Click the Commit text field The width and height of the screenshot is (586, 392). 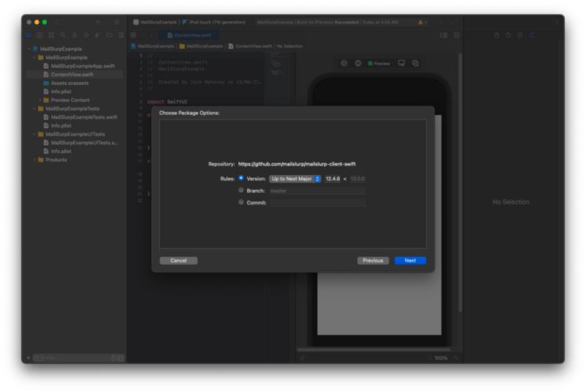(x=317, y=202)
